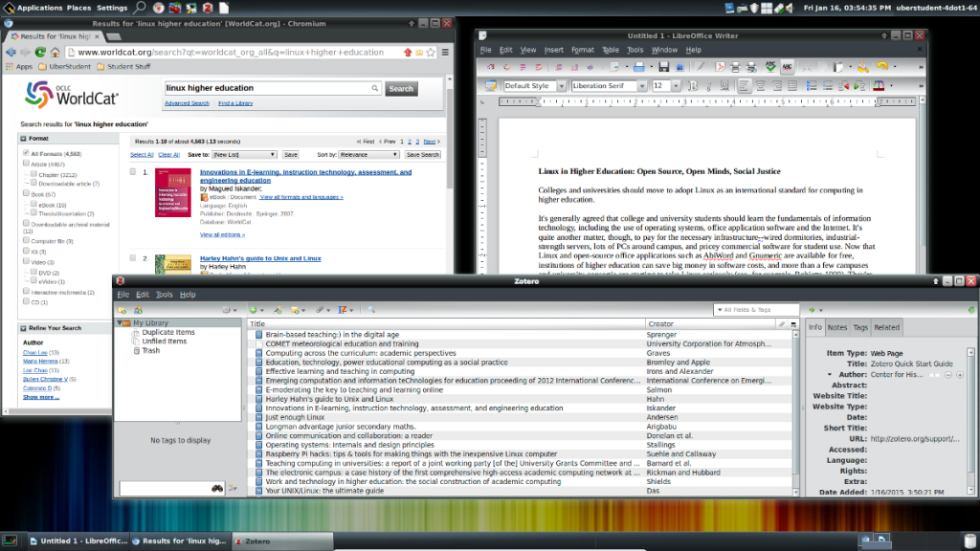This screenshot has height=551, width=980.
Task: Click the Home icon in Chromium
Action: click(56, 53)
